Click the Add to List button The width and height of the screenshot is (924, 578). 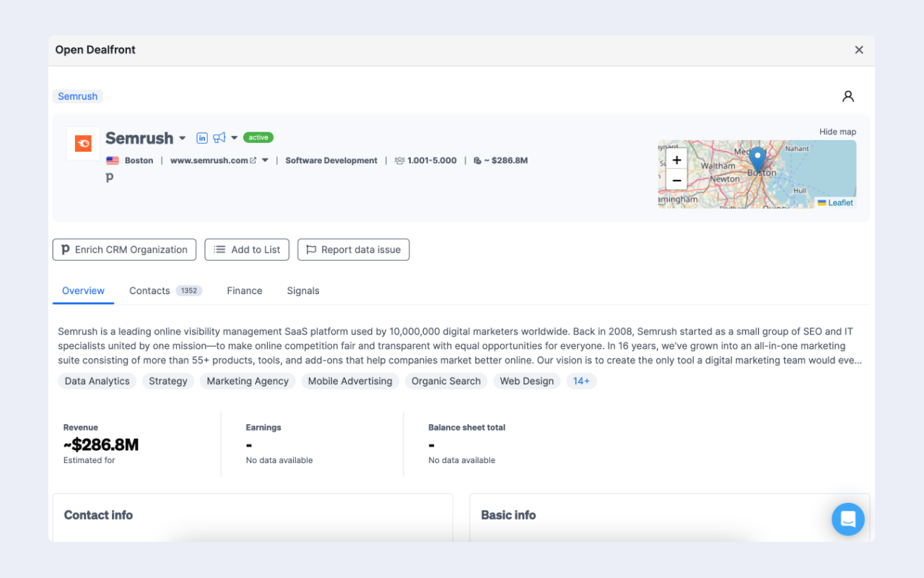247,249
